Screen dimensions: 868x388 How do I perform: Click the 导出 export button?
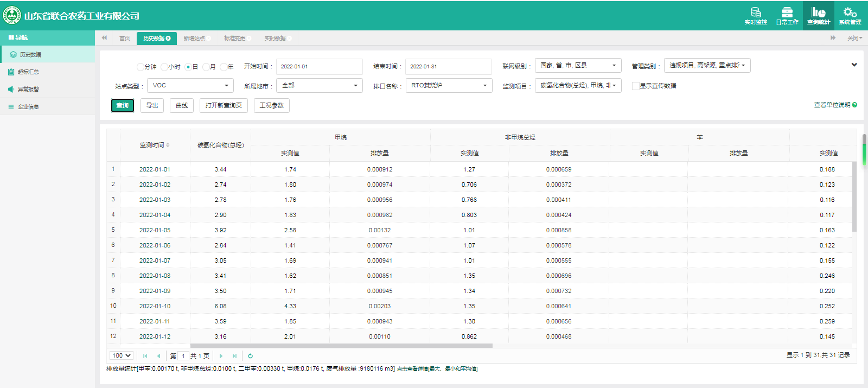point(152,105)
